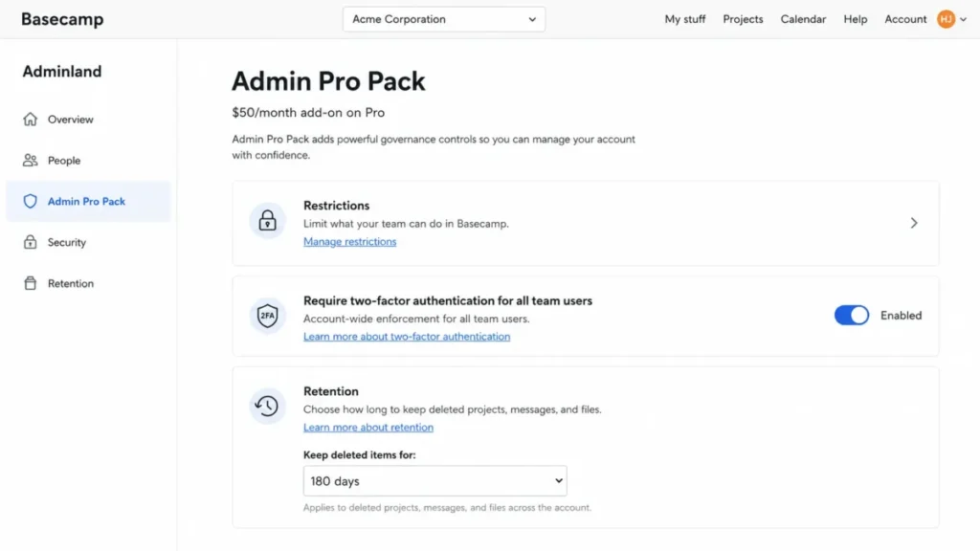Expand Restrictions with the right chevron
The height and width of the screenshot is (551, 980).
click(x=914, y=223)
